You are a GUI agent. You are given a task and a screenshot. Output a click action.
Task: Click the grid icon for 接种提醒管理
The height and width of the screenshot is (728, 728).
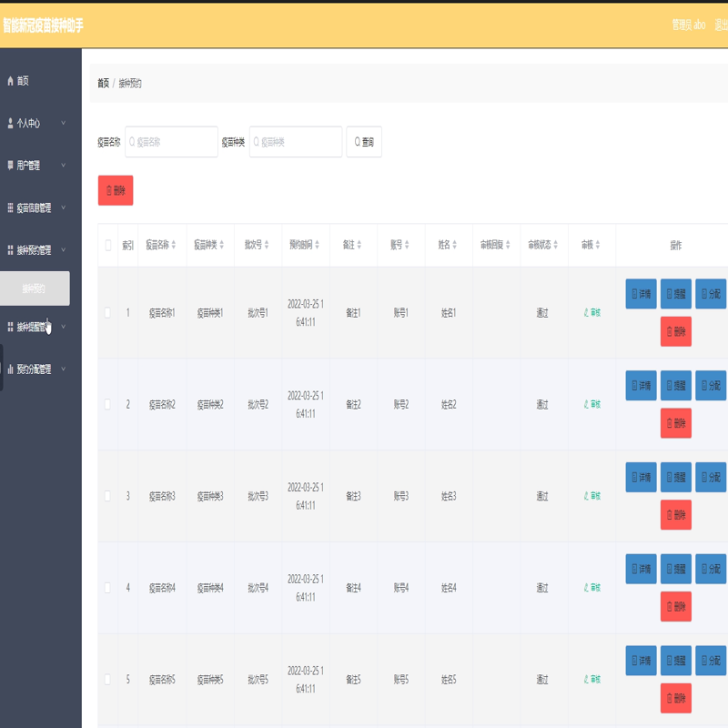(10, 327)
